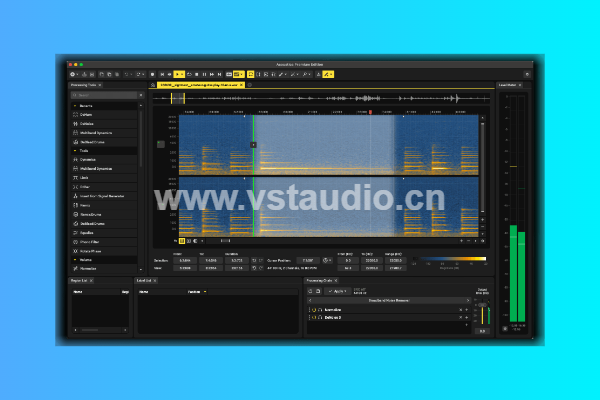Open the zoom tool dropdown in toolbar
The image size is (600, 400).
(310, 74)
